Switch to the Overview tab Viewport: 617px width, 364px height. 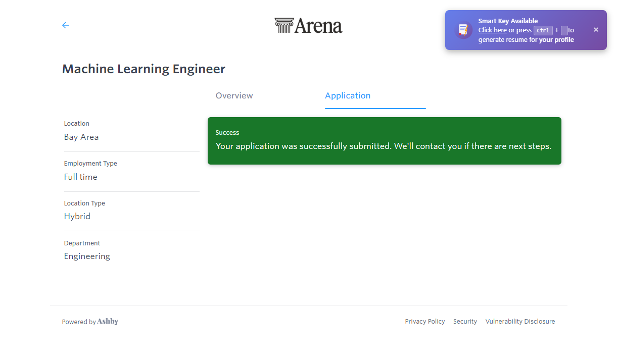click(234, 96)
